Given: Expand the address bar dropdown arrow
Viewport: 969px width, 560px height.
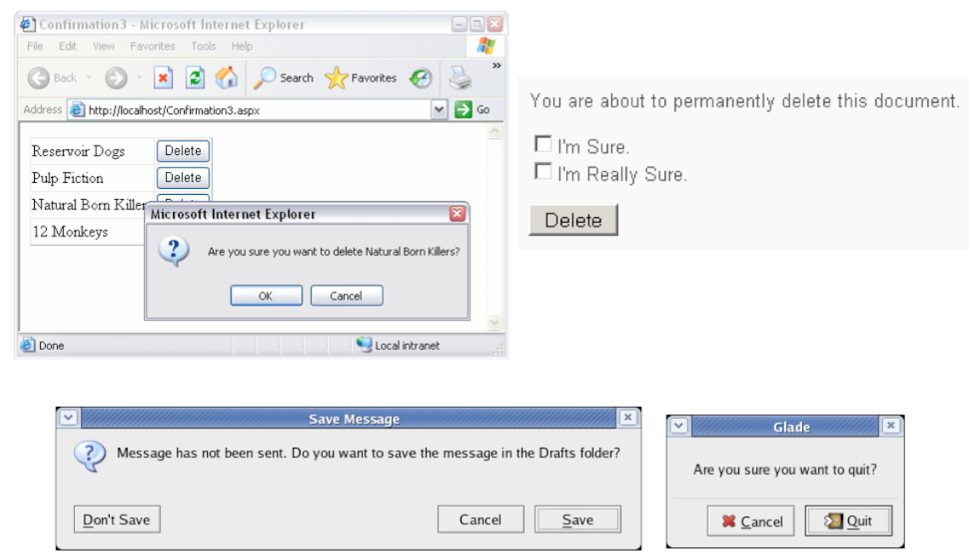Looking at the screenshot, I should coord(439,110).
